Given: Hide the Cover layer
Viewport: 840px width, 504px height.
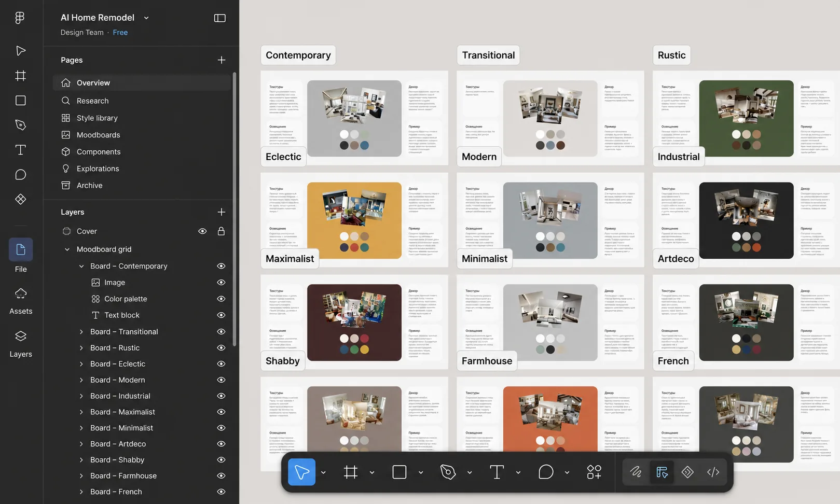Looking at the screenshot, I should tap(202, 231).
